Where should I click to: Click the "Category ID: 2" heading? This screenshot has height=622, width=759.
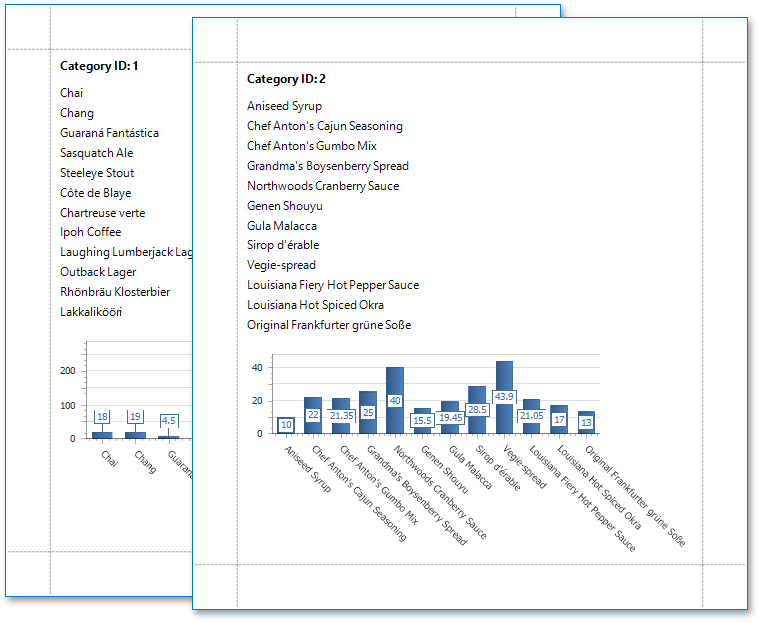click(286, 79)
